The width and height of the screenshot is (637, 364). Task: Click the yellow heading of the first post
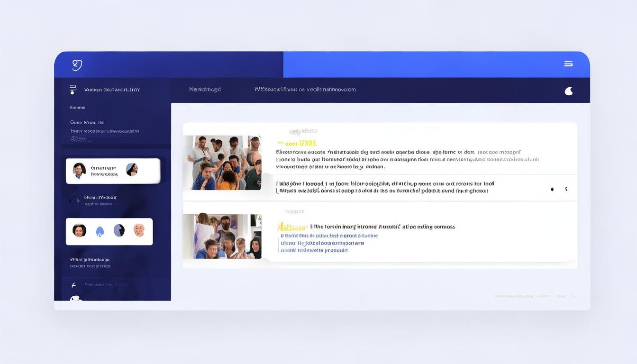pos(297,143)
